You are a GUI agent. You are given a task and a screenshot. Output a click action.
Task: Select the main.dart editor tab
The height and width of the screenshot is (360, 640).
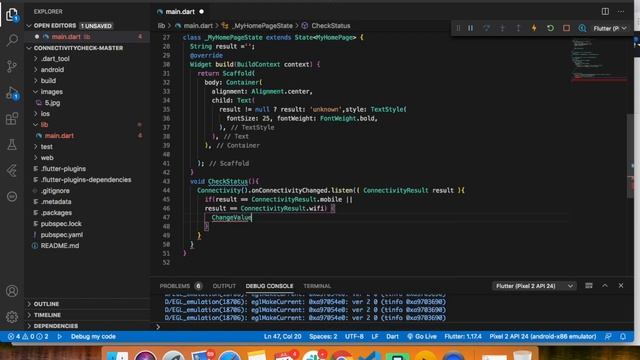click(x=180, y=12)
